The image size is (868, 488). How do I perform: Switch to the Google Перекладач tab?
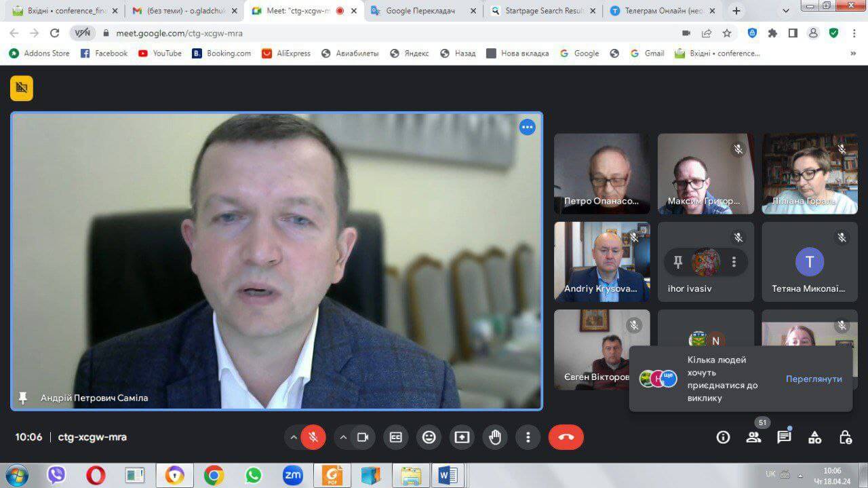pos(420,11)
